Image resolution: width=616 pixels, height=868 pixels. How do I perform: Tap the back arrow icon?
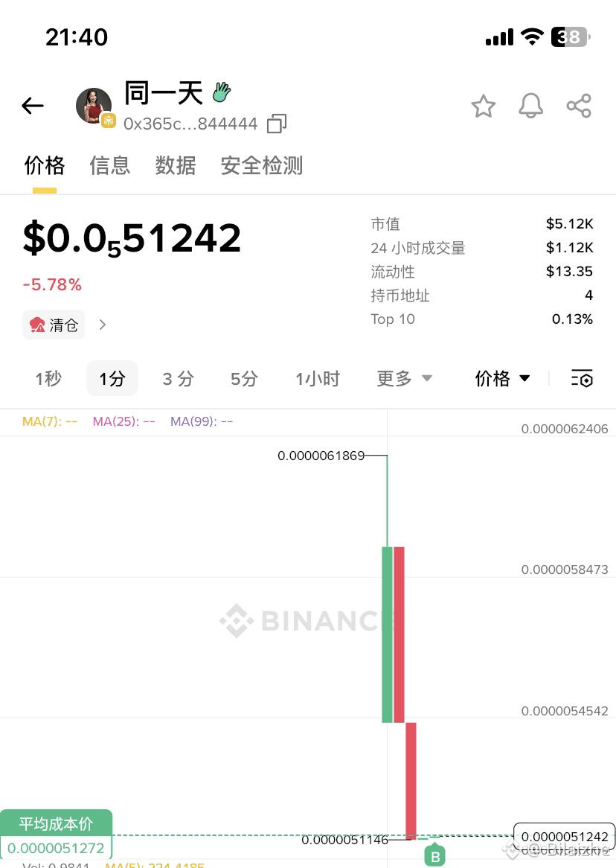(x=33, y=106)
